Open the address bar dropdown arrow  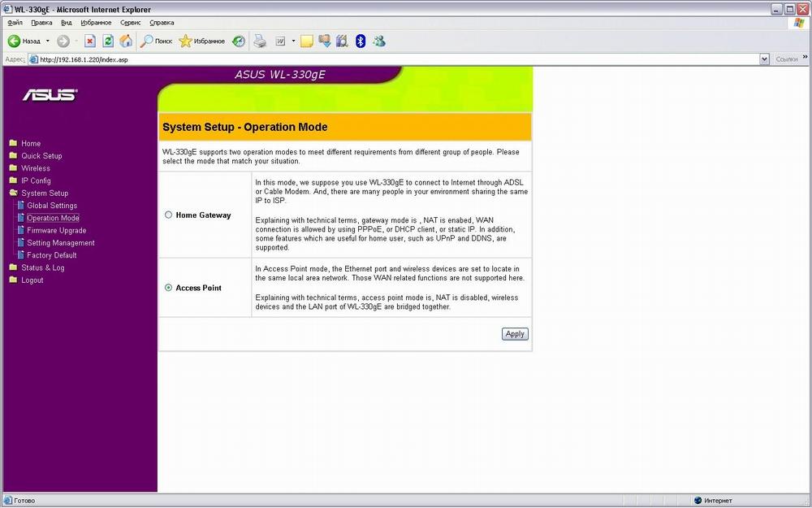click(764, 59)
